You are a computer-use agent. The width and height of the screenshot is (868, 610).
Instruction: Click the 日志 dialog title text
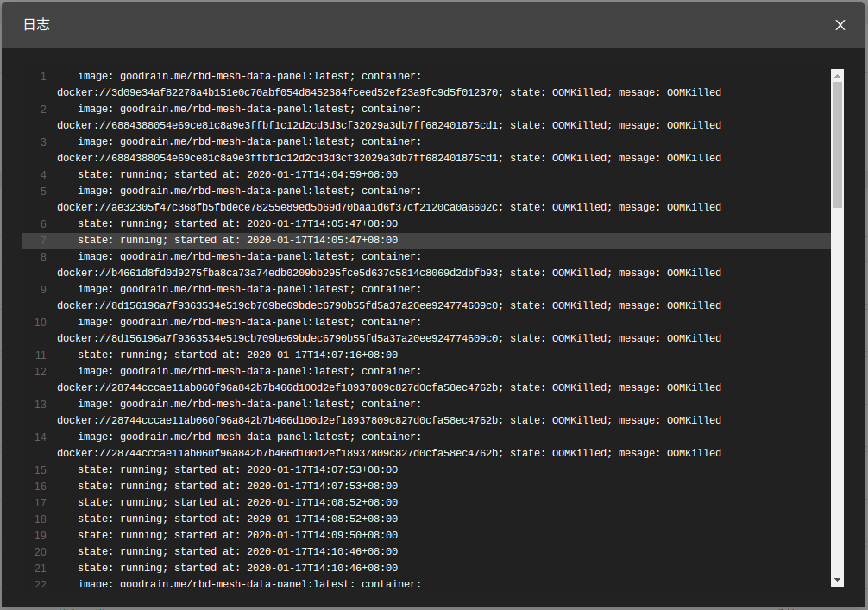tap(36, 25)
